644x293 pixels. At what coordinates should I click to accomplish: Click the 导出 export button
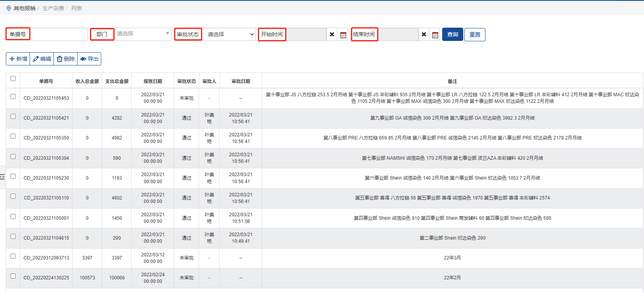coord(89,59)
